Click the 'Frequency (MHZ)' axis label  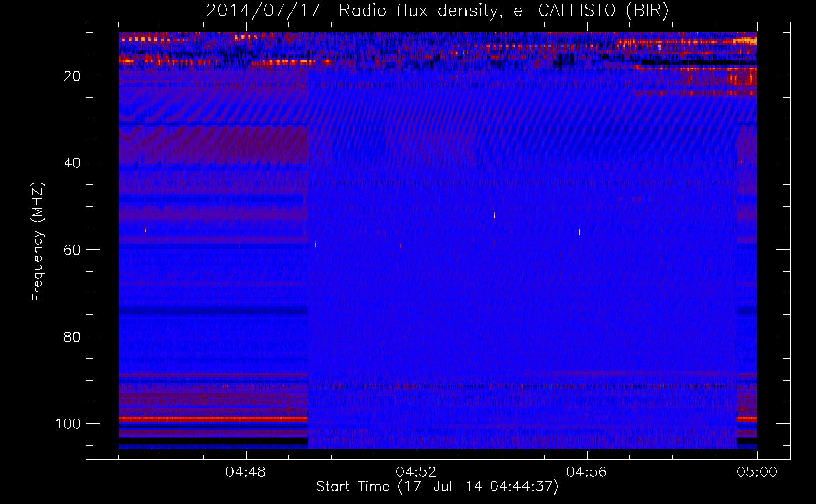coord(38,242)
